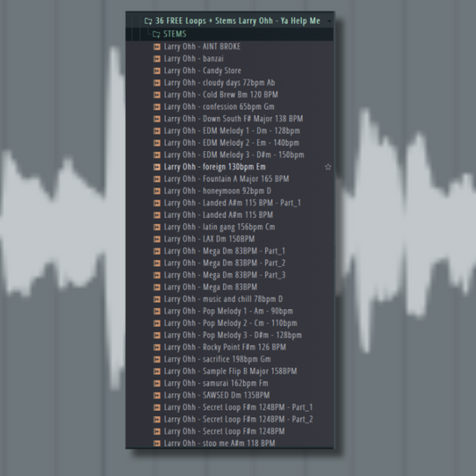Click the audio icon of sacrifice 198bpm Gm
Viewport: 476px width, 476px height.
[x=156, y=359]
